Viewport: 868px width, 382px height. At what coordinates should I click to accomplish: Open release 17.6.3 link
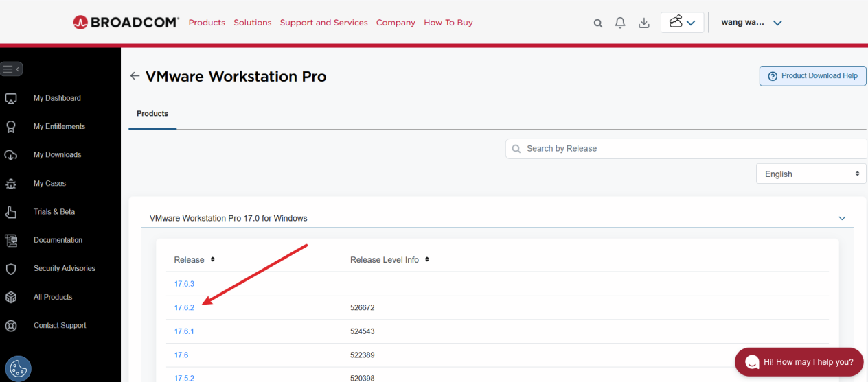coord(184,284)
